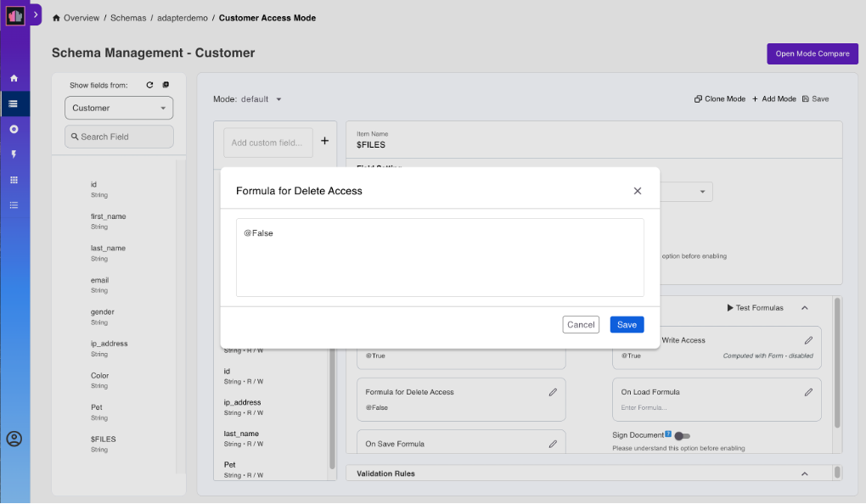
Task: Select last_name R/W in mode list
Action: point(244,439)
